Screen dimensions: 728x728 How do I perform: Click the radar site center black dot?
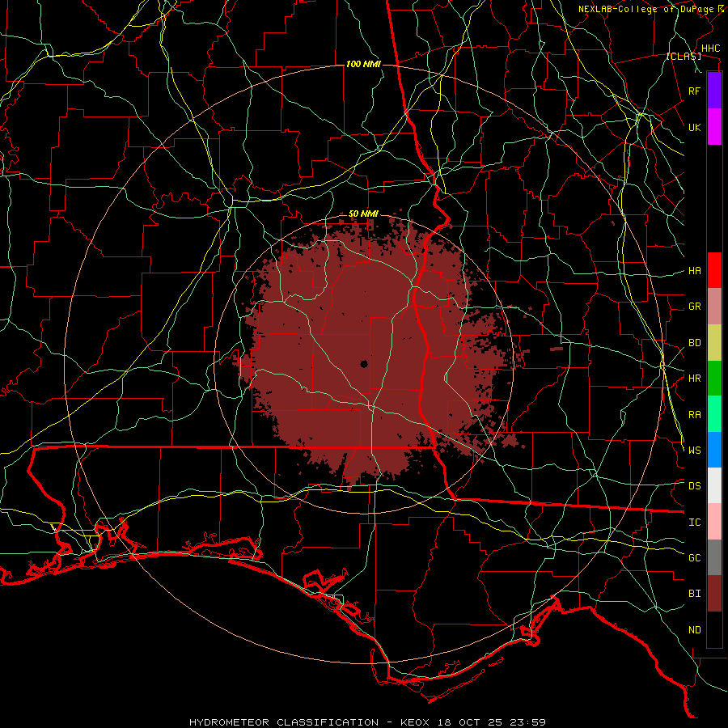pos(364,364)
